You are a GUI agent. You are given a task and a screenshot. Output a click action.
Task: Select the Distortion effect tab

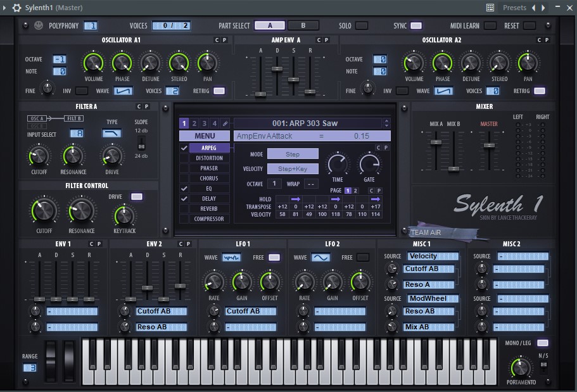point(209,158)
